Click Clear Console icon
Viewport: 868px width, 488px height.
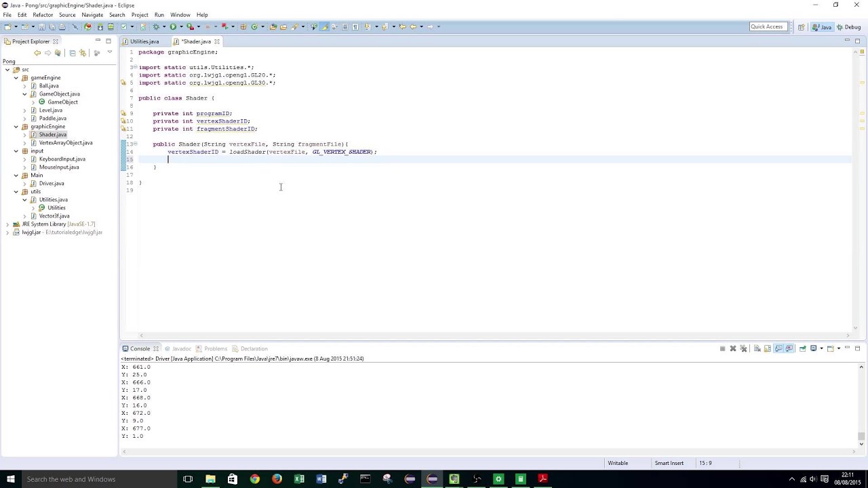tap(757, 348)
